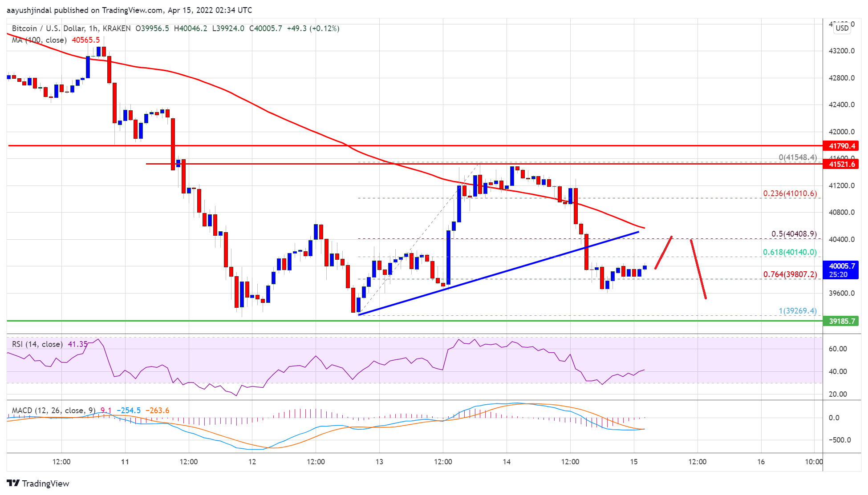The width and height of the screenshot is (868, 495).
Task: Click the aayushjindal published on TradingView.com text
Action: [85, 10]
